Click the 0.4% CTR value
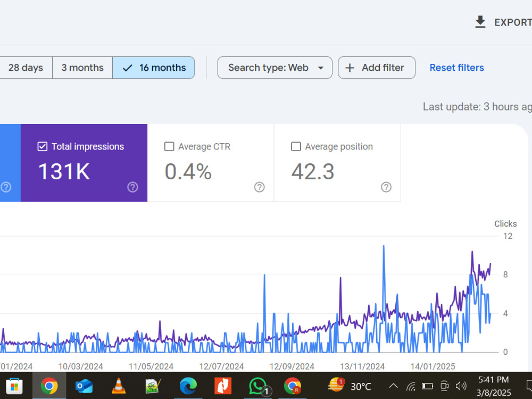Image resolution: width=532 pixels, height=399 pixels. click(188, 171)
